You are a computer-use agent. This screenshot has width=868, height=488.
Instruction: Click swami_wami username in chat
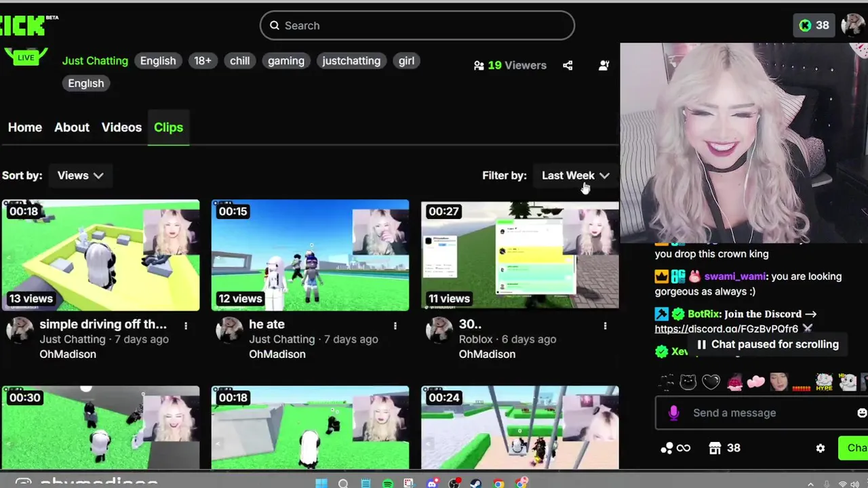(735, 277)
